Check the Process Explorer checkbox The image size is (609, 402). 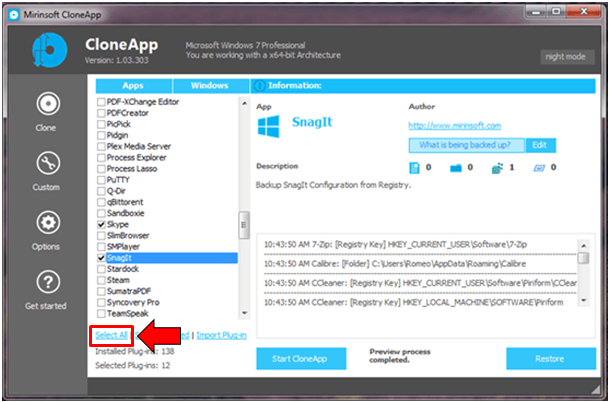(x=101, y=158)
